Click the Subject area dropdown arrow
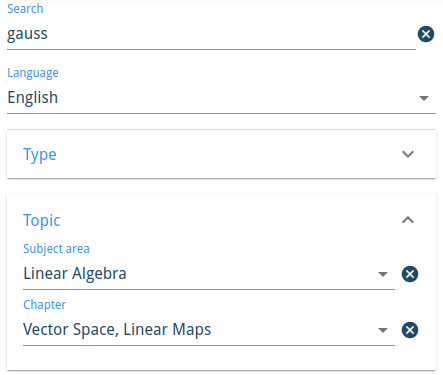 tap(383, 274)
